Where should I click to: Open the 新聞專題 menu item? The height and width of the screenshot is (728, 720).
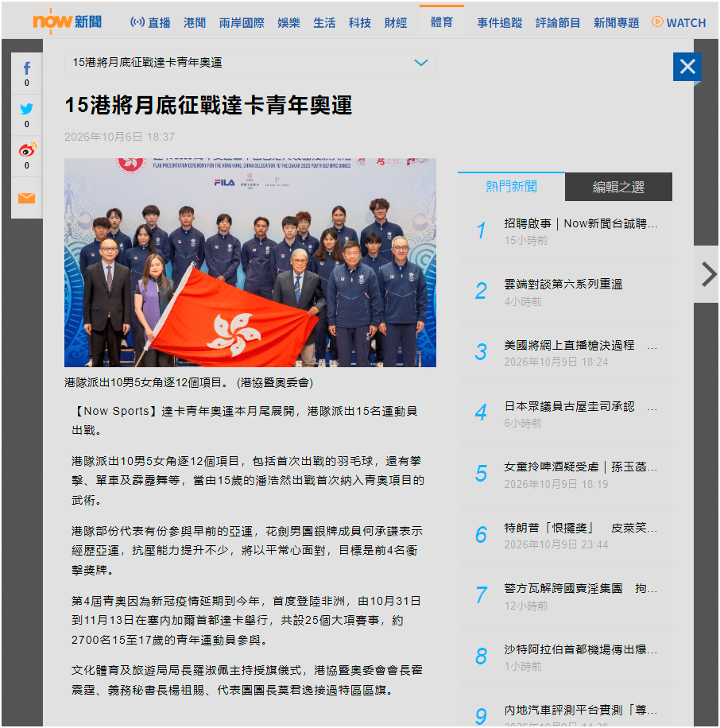point(616,23)
